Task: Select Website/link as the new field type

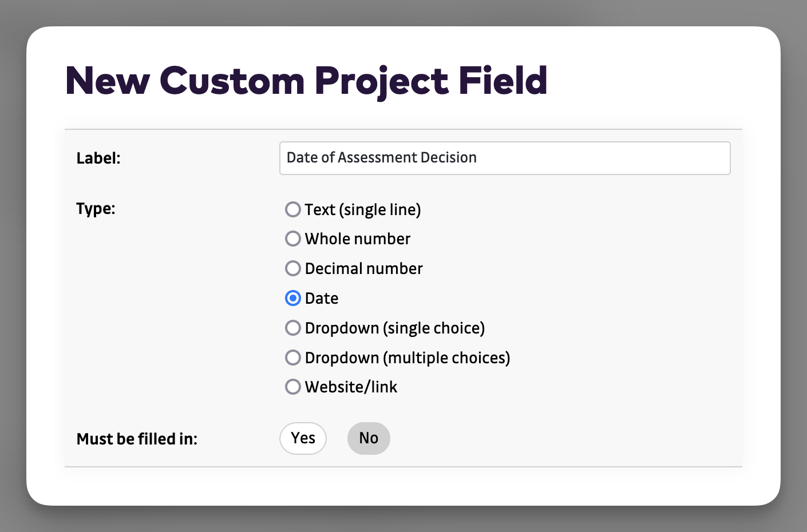Action: 292,387
